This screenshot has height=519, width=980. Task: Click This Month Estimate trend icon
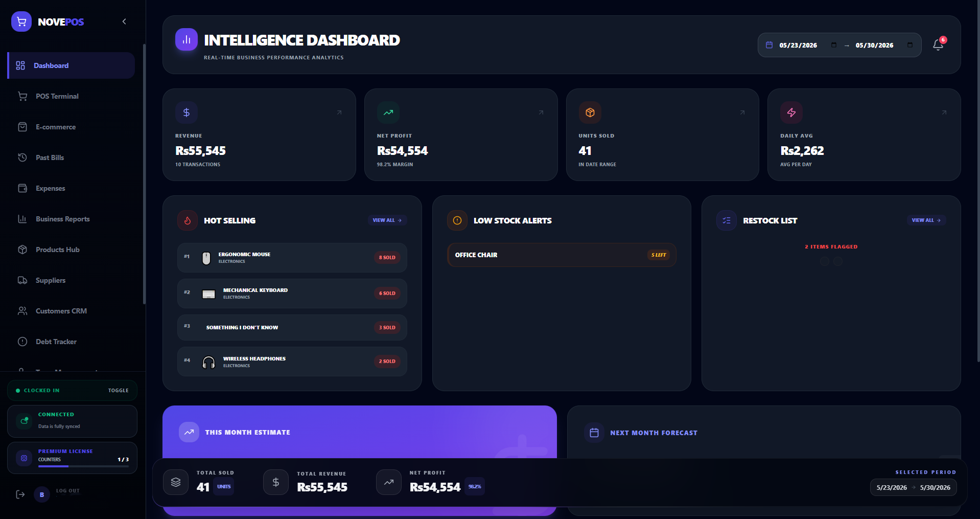coord(189,432)
